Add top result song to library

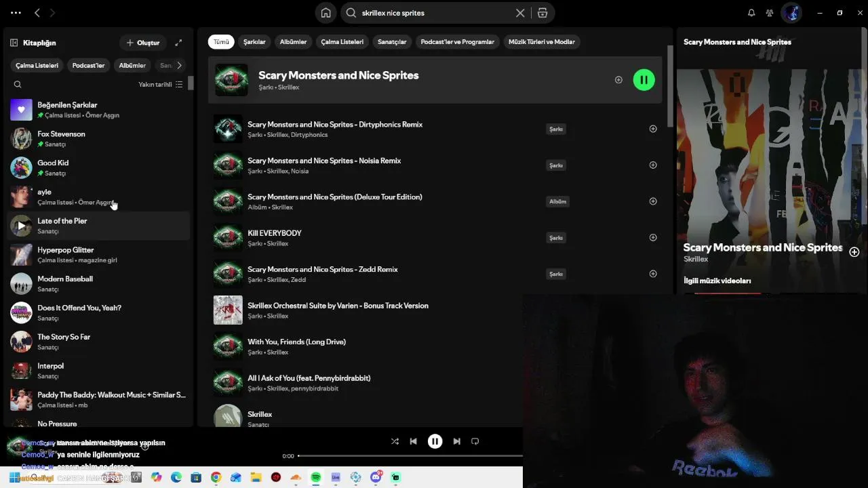(x=618, y=80)
